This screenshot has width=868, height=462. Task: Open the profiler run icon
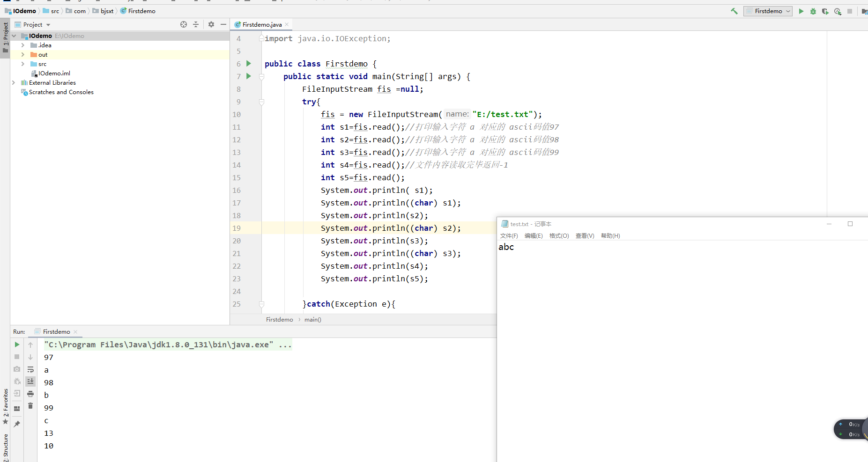pos(838,11)
